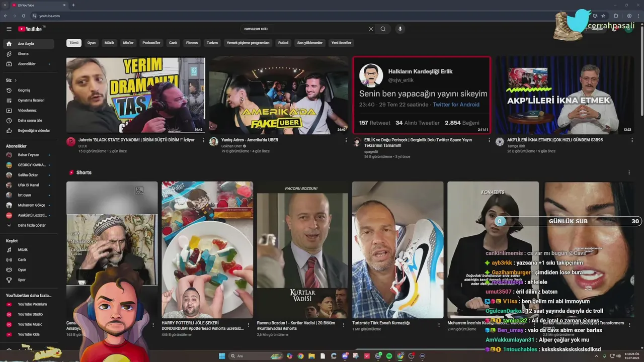Open Spor under Keşfet
644x362 pixels.
click(x=30, y=280)
